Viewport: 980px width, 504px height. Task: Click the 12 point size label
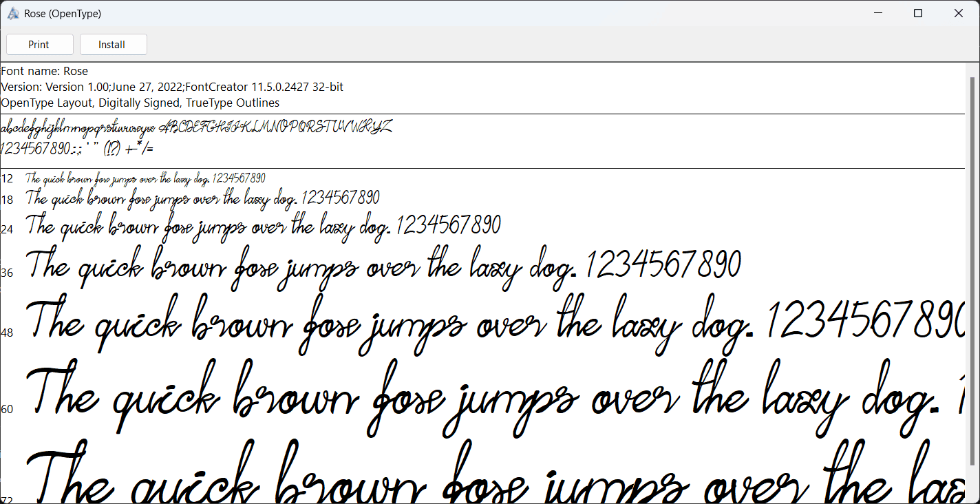coord(8,178)
